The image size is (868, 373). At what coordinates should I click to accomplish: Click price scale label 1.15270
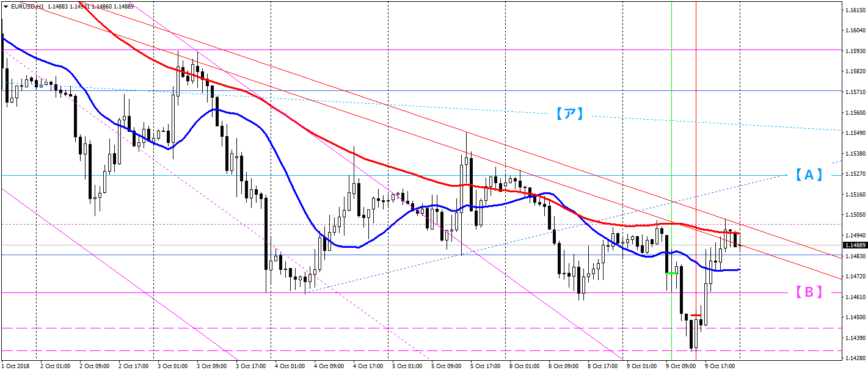pos(855,174)
